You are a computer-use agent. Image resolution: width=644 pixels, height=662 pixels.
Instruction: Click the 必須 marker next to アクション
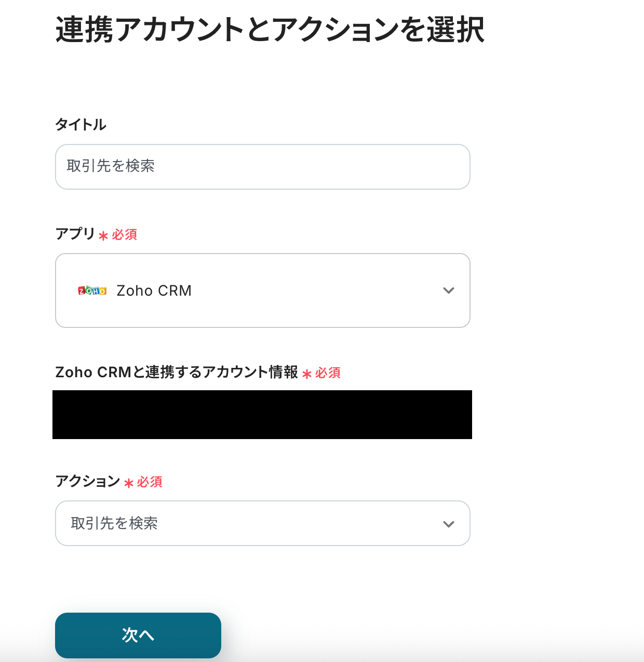150,482
